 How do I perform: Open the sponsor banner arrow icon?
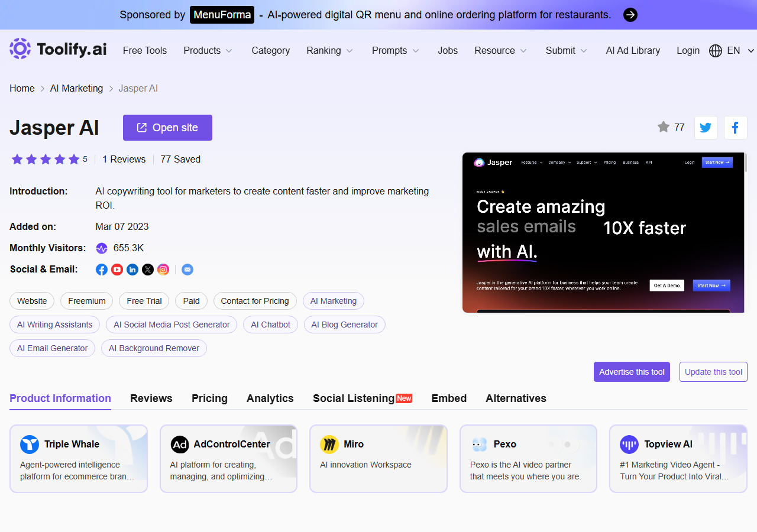click(x=630, y=15)
